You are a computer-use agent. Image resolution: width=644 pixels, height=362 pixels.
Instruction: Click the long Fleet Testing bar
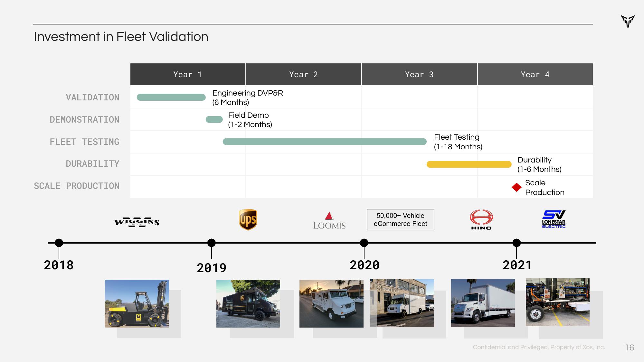point(325,142)
